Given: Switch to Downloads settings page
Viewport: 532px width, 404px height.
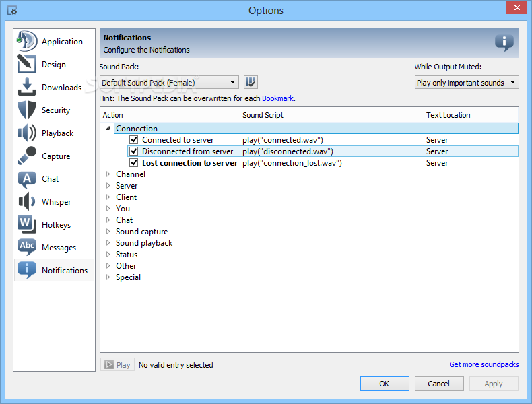Looking at the screenshot, I should [x=55, y=87].
